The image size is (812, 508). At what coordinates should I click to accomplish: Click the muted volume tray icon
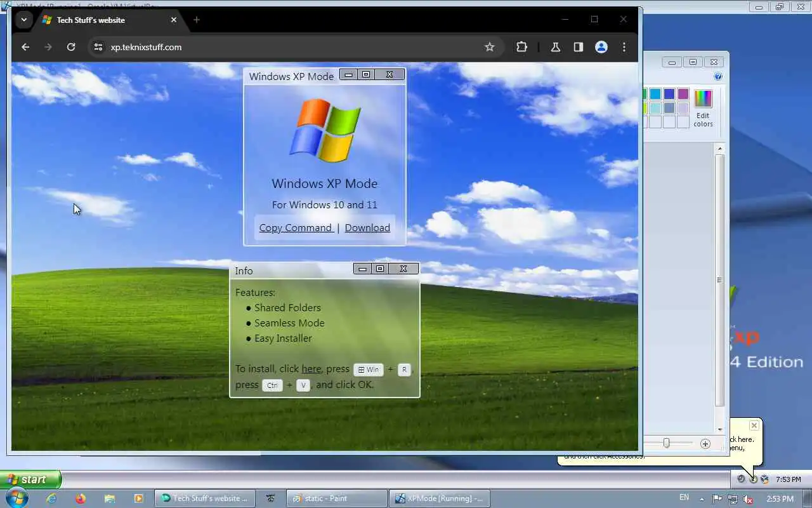tap(749, 498)
